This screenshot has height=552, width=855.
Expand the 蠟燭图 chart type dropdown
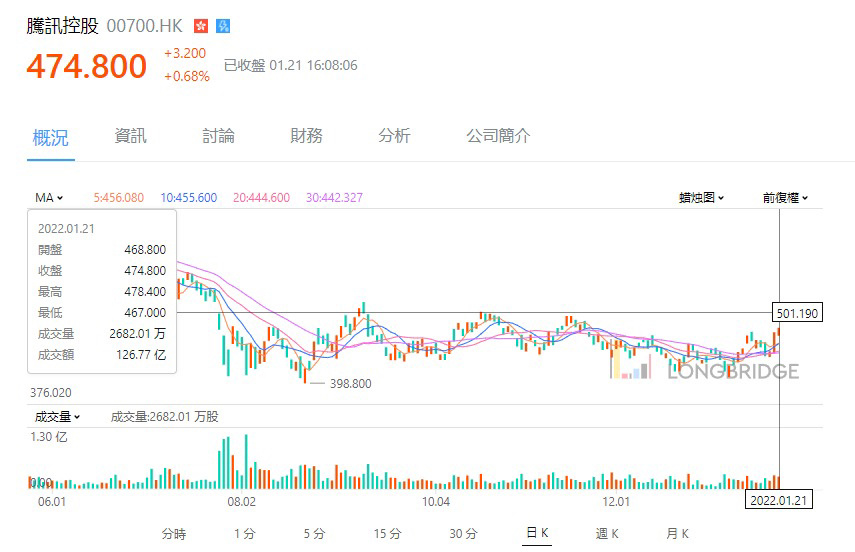(701, 198)
